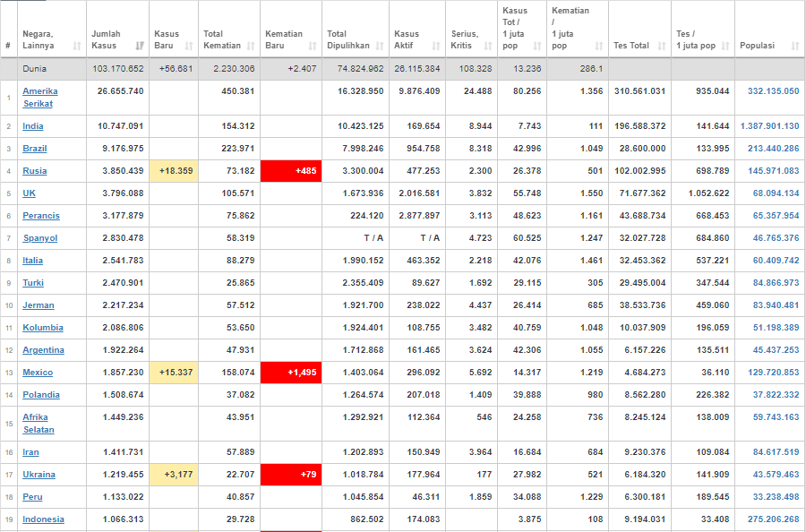Select Ukraina new cases cell +3,177
806x532 pixels.
pos(174,475)
